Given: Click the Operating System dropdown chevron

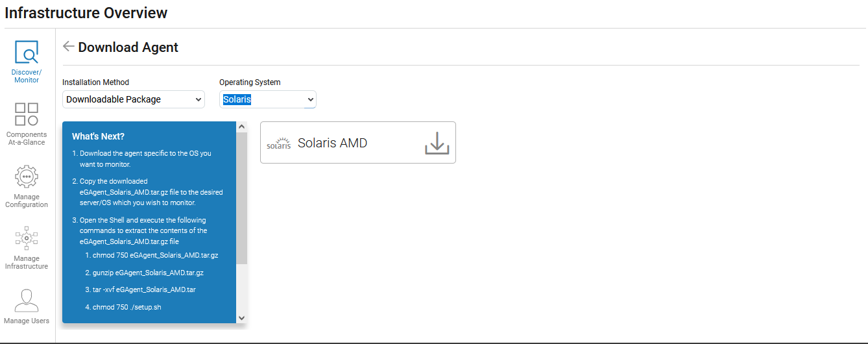Looking at the screenshot, I should click(311, 99).
